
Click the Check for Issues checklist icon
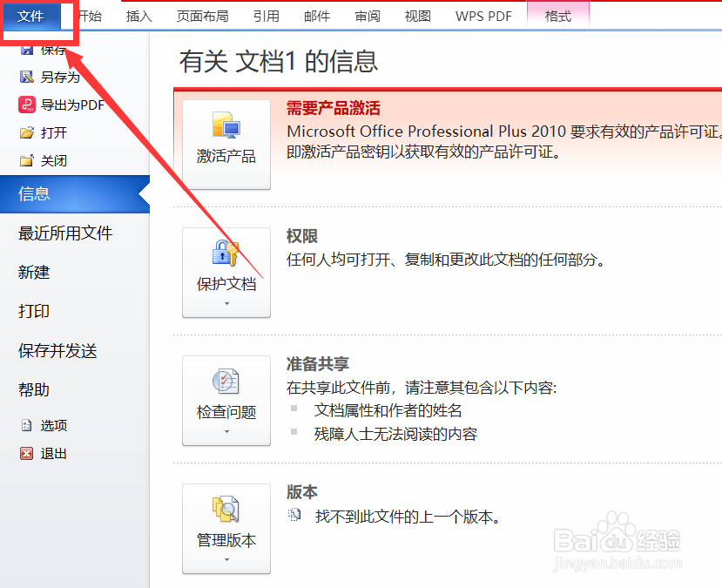click(x=226, y=382)
